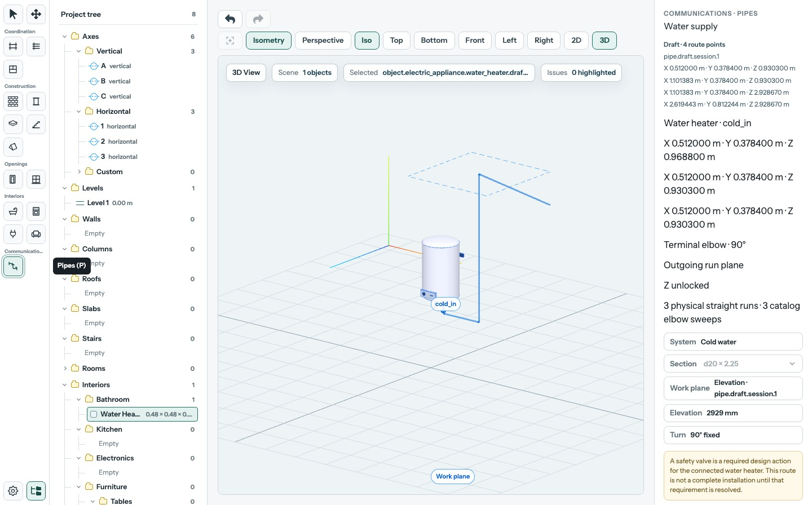Image resolution: width=812 pixels, height=505 pixels.
Task: Collapse the Axes folder
Action: 65,37
